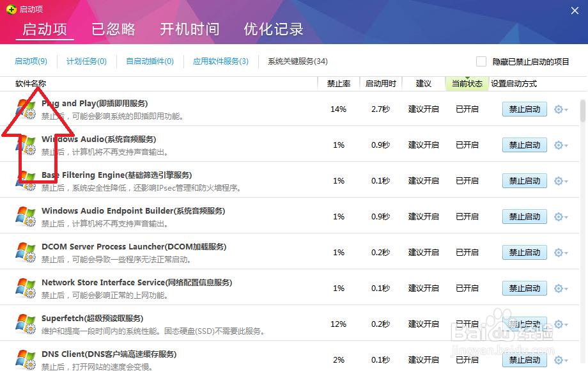Click 禁止启动 for Plug and Play
Image resolution: width=588 pixels, height=371 pixels.
tap(524, 109)
